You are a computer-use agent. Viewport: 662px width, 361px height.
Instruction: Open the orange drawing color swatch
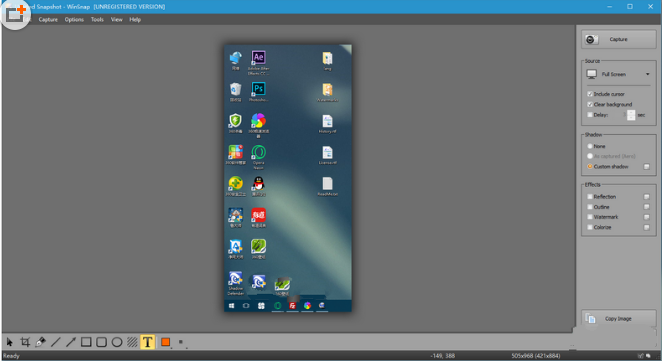click(x=166, y=342)
